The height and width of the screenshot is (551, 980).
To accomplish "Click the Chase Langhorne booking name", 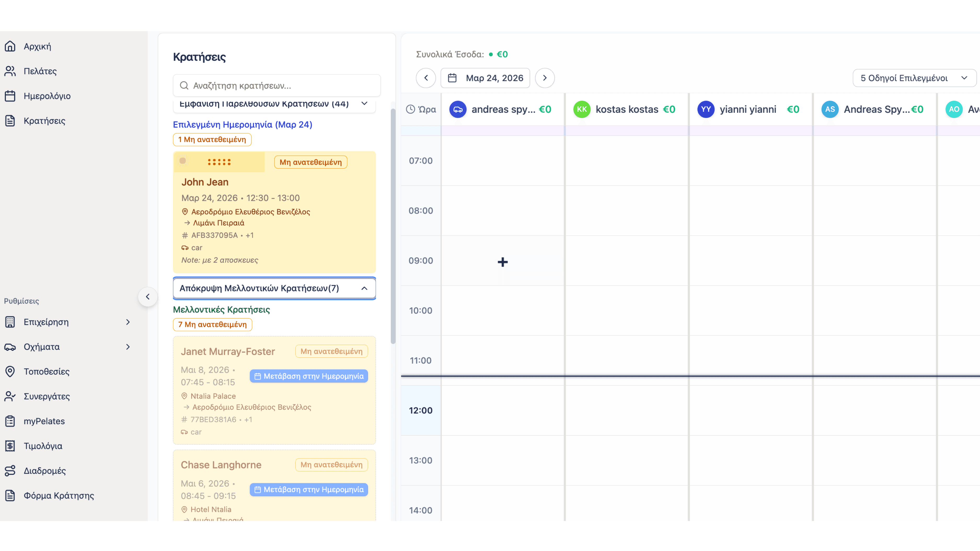I will 221,465.
